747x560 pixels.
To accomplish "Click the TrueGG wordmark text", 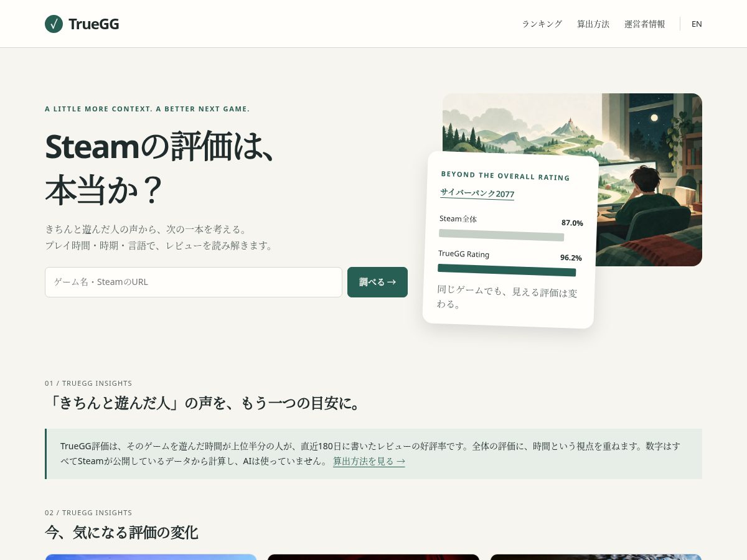I will click(93, 24).
